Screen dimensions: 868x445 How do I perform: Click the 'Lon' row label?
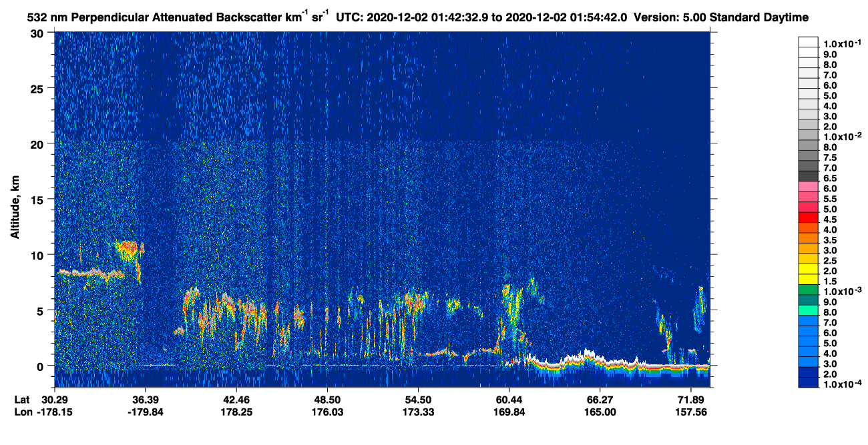point(22,412)
